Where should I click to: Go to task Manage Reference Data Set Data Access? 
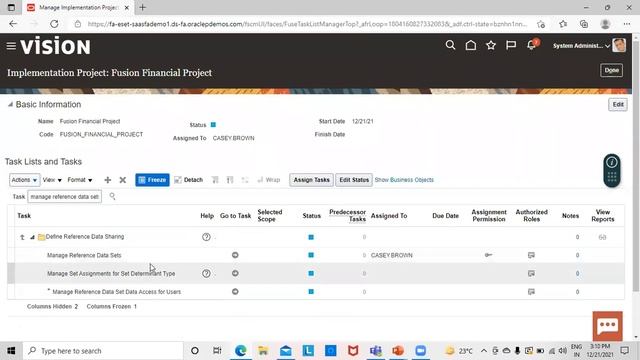click(235, 292)
